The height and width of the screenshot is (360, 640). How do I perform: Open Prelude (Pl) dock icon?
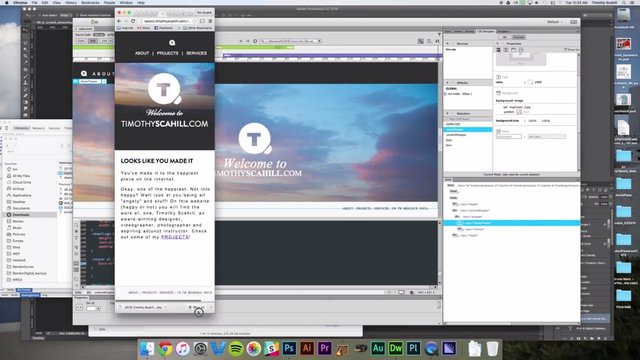[413, 348]
